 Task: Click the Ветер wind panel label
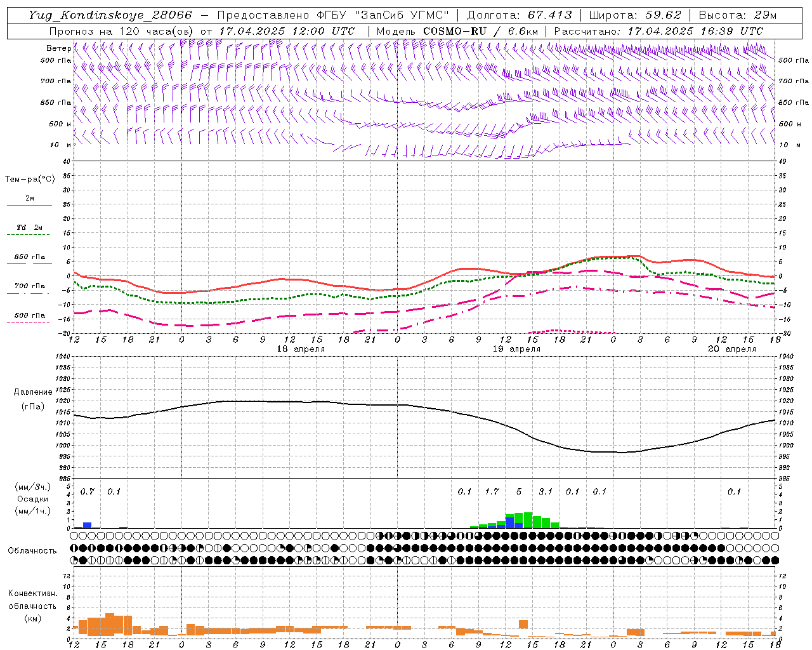point(59,48)
